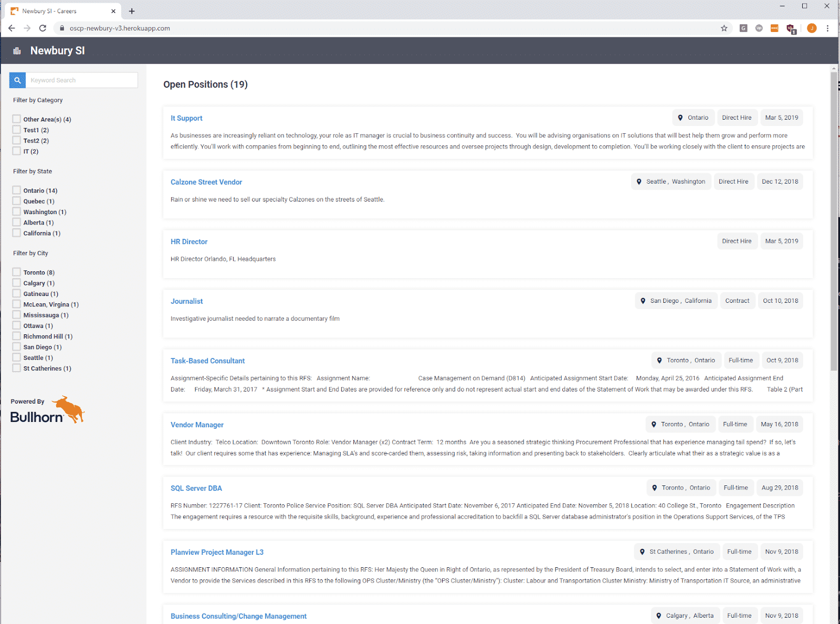Click the Keyword Search input field
The image size is (840, 624).
tap(81, 80)
